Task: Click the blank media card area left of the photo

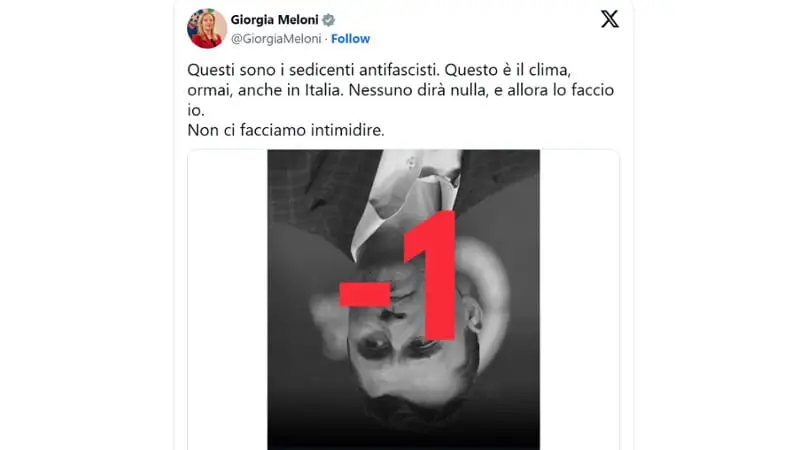Action: pyautogui.click(x=228, y=299)
